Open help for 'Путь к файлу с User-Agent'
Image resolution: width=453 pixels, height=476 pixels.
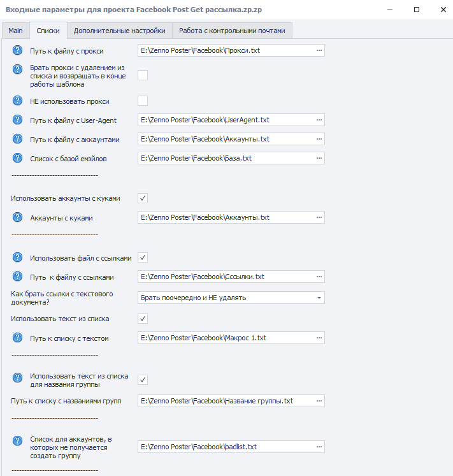click(x=17, y=120)
